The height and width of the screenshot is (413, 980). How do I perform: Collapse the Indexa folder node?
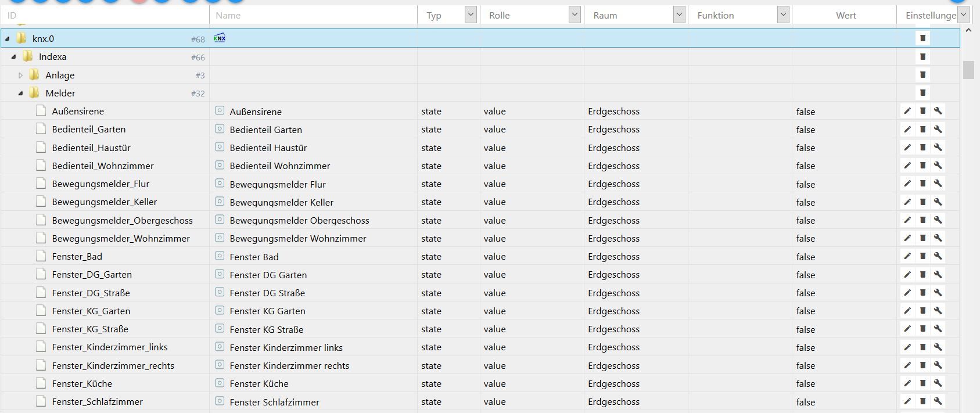tap(13, 57)
